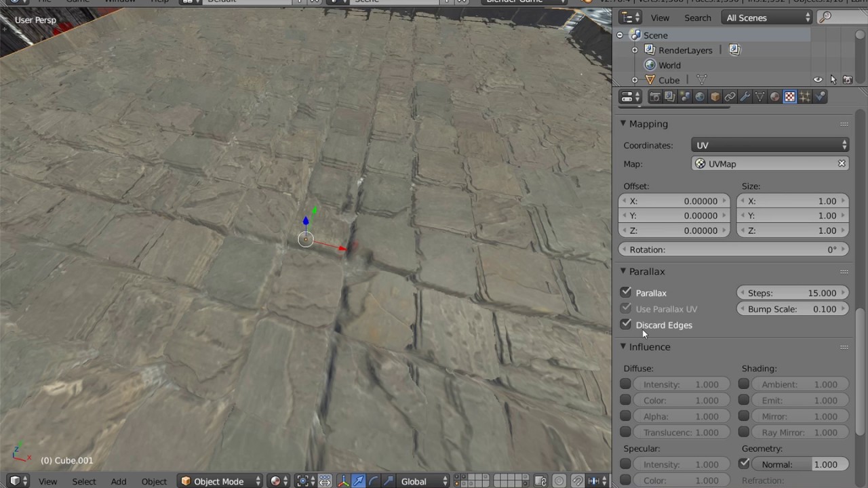Open the 3D viewport Add menu
868x488 pixels.
pos(119,481)
